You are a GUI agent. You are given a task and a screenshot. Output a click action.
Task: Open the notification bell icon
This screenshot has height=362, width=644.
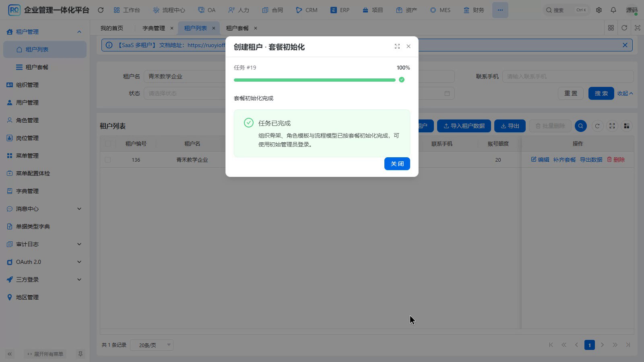pyautogui.click(x=613, y=10)
